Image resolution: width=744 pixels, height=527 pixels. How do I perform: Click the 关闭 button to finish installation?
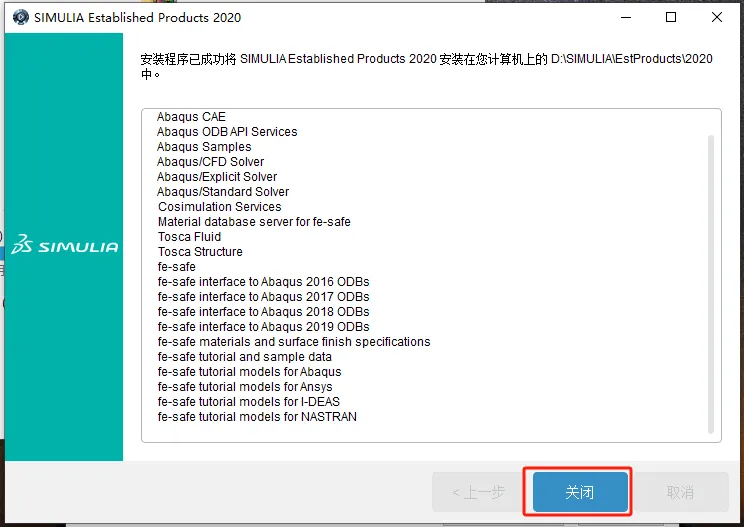[580, 492]
